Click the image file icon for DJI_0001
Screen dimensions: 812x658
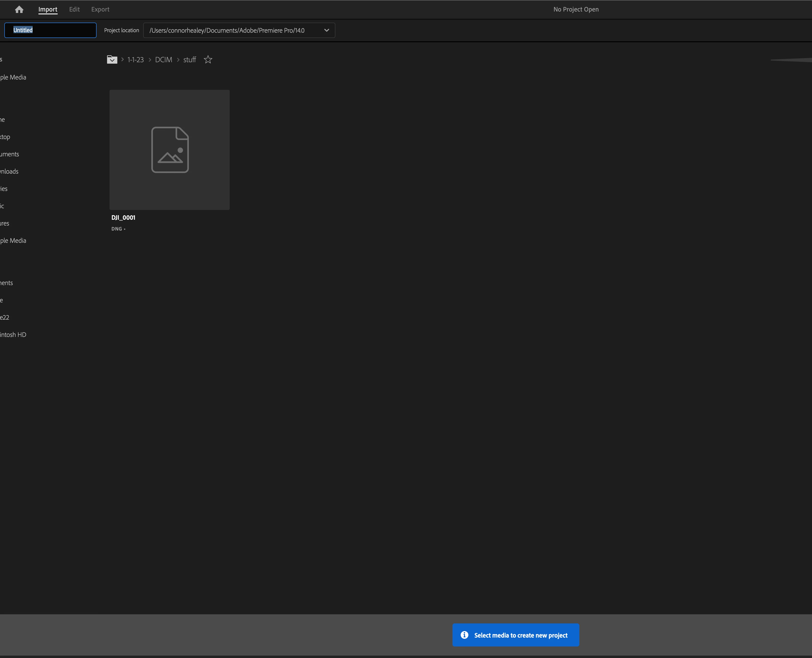coord(170,150)
